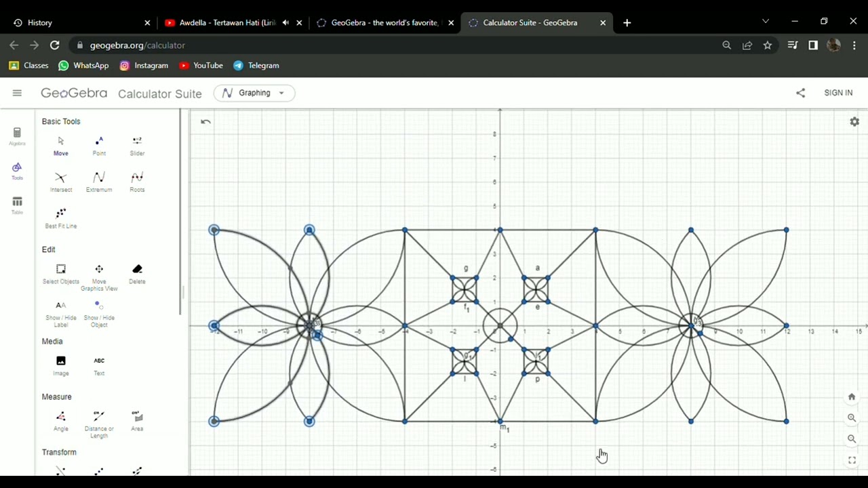Open the YouTube bookmark
Viewport: 868px width, 488px height.
(x=201, y=66)
